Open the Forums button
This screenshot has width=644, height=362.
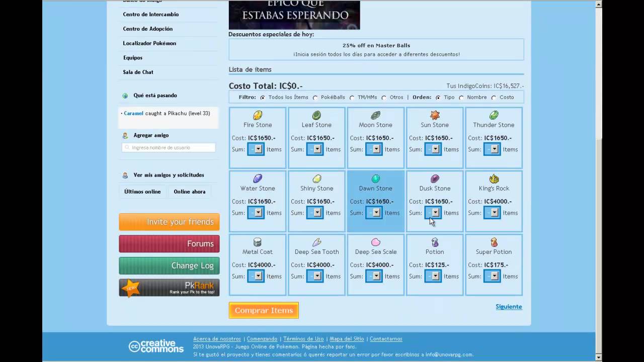[169, 244]
